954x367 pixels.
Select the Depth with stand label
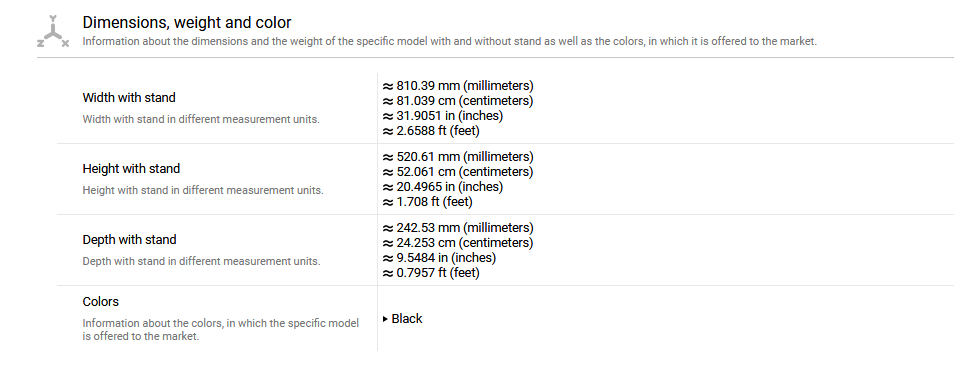point(130,240)
